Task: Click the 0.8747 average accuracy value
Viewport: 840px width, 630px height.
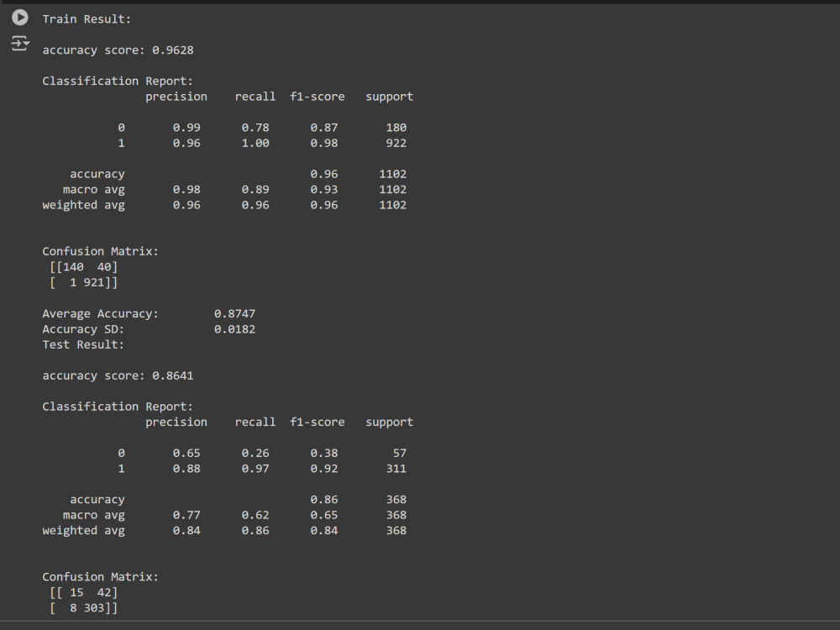Action: pos(234,314)
